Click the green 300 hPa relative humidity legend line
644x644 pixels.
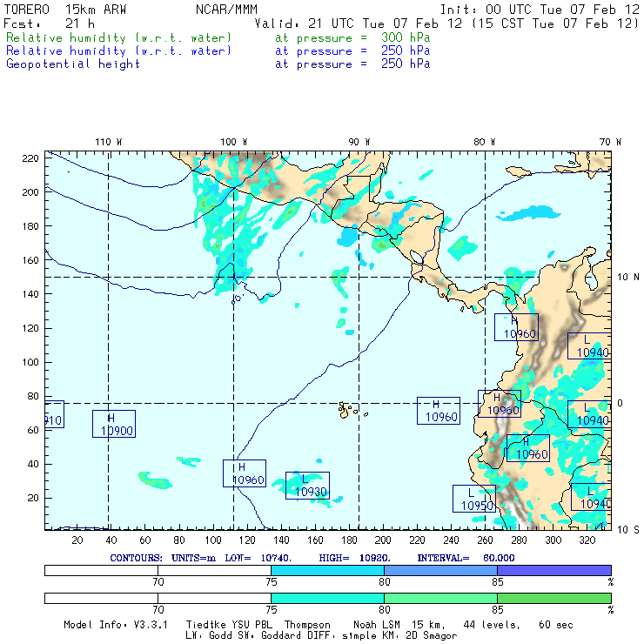(x=218, y=37)
